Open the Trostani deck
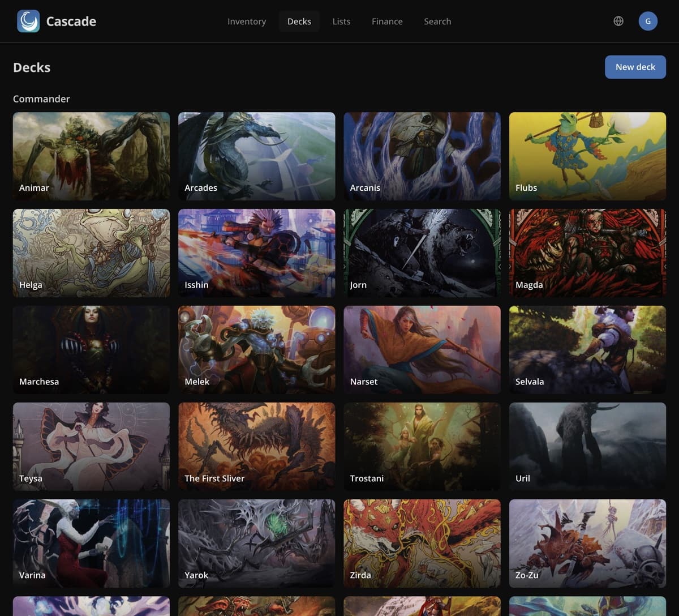This screenshot has height=616, width=679. (x=422, y=446)
